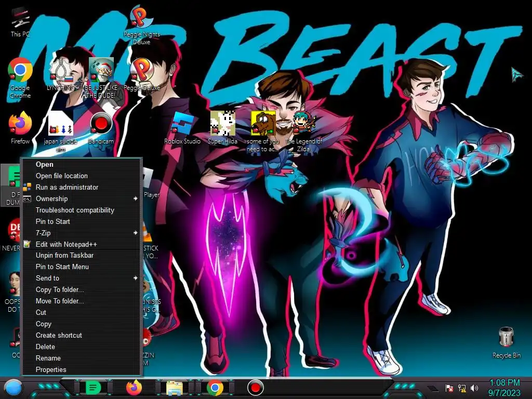
Task: Select partially hidden OOPS desktop portrait icon
Action: pyautogui.click(x=12, y=292)
